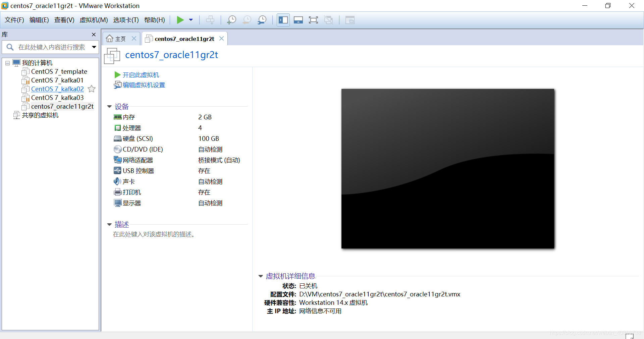Click the 100 GB disk value
Screen dimensions: 644x339
pos(209,138)
